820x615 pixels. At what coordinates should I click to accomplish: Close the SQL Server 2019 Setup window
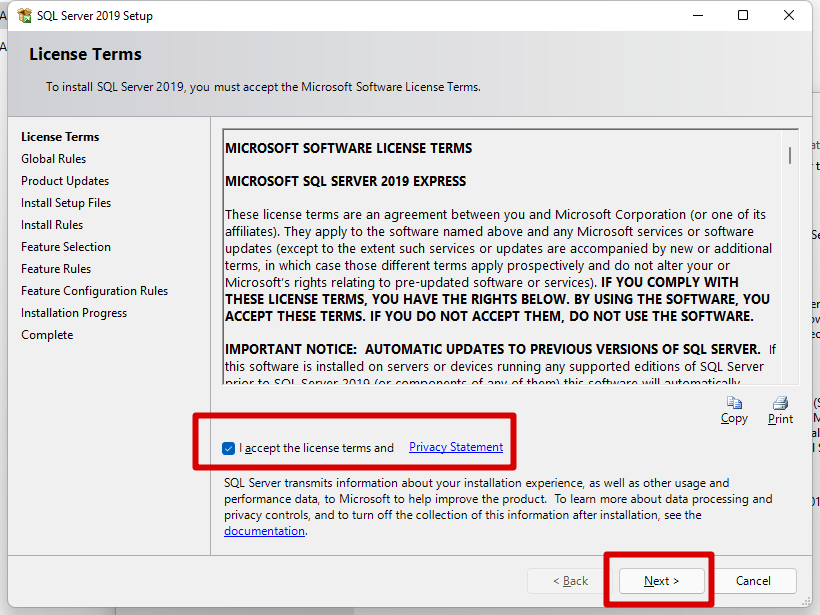789,15
